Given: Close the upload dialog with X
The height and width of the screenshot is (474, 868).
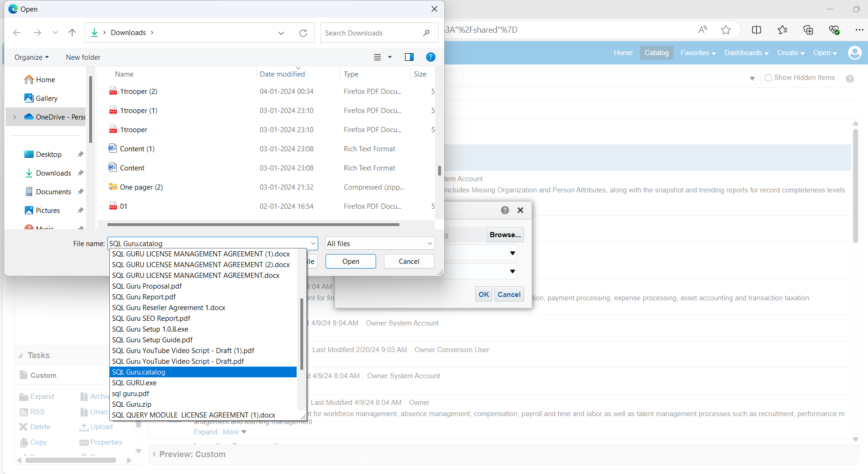Looking at the screenshot, I should click(x=520, y=210).
